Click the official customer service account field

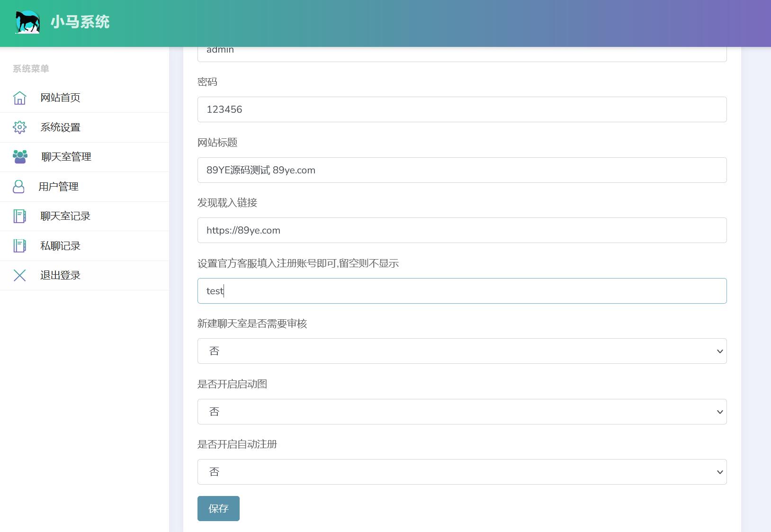pyautogui.click(x=462, y=291)
